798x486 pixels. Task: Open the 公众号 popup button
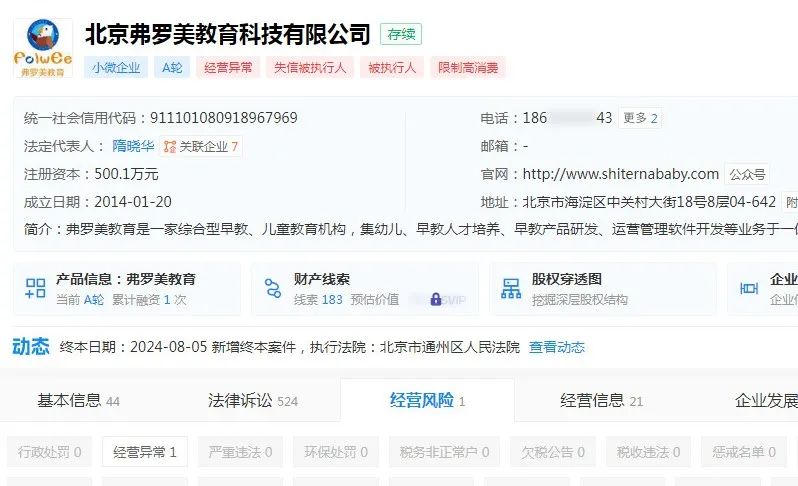click(747, 175)
